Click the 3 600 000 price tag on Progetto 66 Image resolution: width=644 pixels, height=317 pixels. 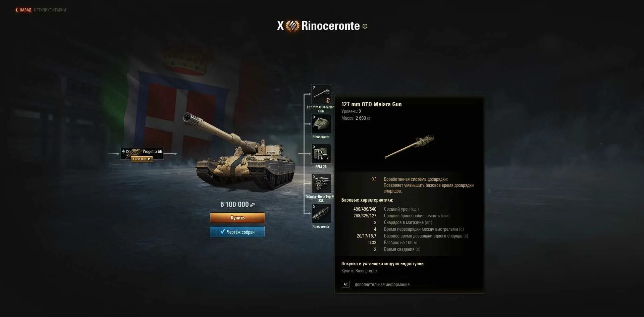pos(142,159)
